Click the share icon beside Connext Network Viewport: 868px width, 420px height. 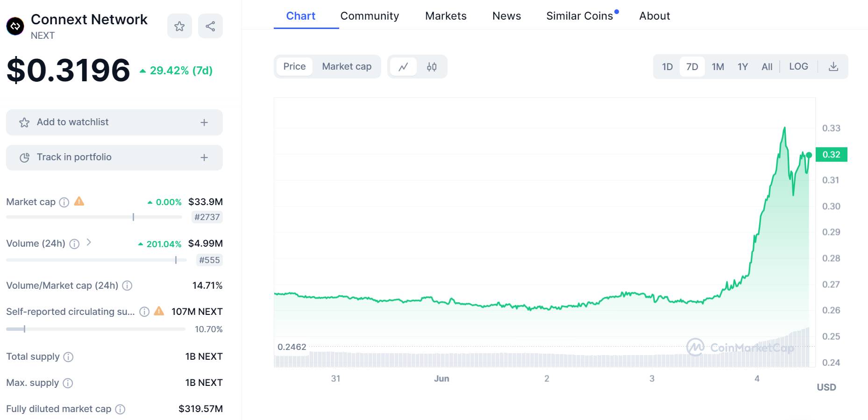click(x=210, y=26)
